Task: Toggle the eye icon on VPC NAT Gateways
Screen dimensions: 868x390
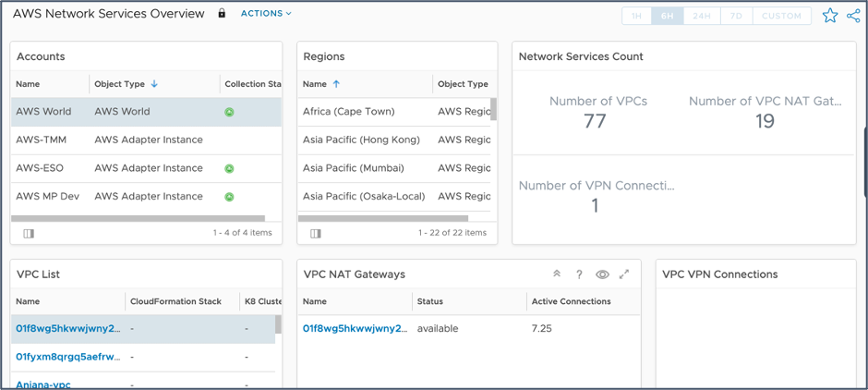Action: click(x=602, y=274)
